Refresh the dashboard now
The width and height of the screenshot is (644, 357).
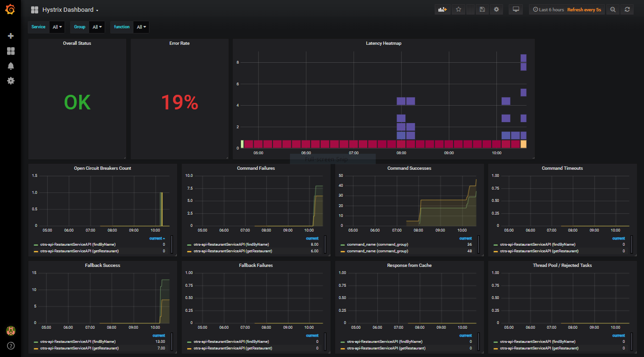click(627, 9)
